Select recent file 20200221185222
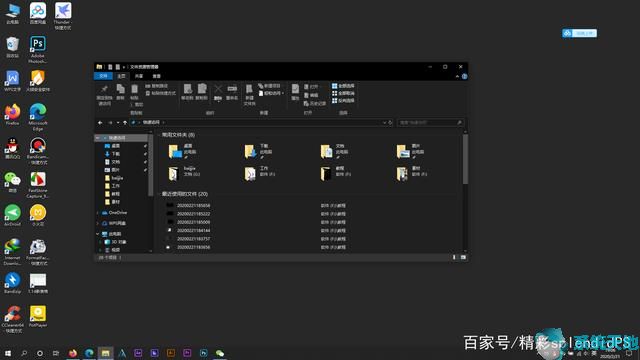This screenshot has height=360, width=640. point(193,214)
